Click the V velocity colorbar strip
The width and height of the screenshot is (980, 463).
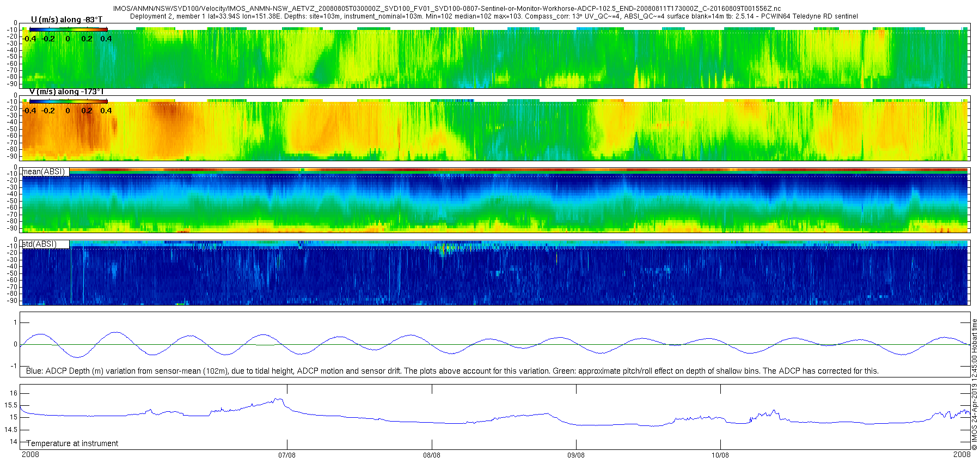click(68, 101)
